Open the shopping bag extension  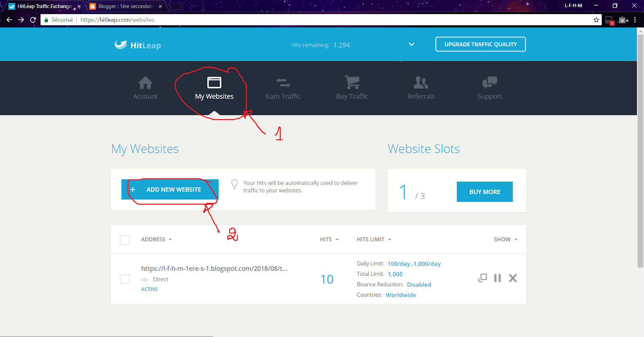click(x=622, y=20)
